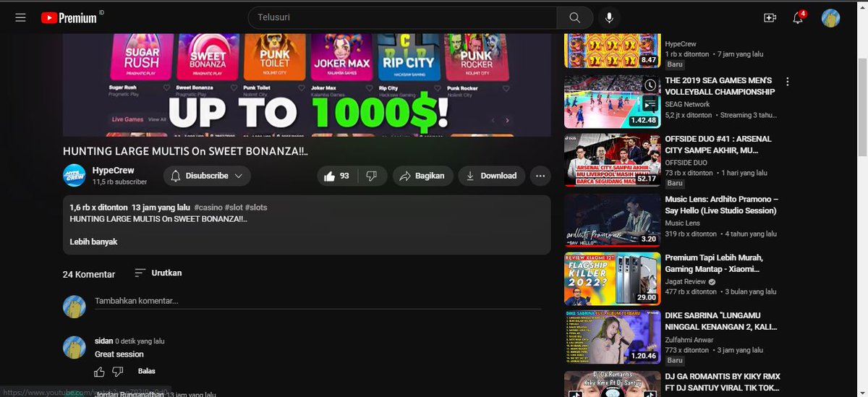The image size is (868, 397).
Task: Click the sidan commenter name
Action: [103, 341]
